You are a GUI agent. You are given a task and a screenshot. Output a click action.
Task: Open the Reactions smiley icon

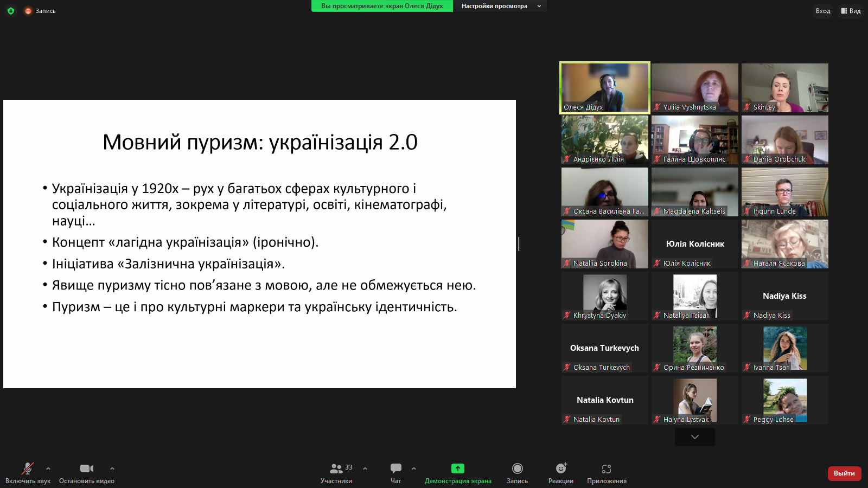pyautogui.click(x=561, y=469)
